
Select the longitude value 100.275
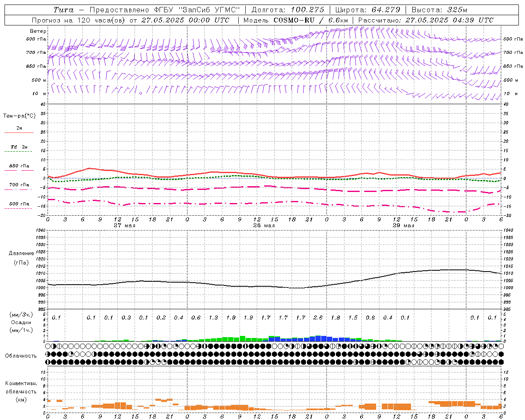click(x=308, y=10)
